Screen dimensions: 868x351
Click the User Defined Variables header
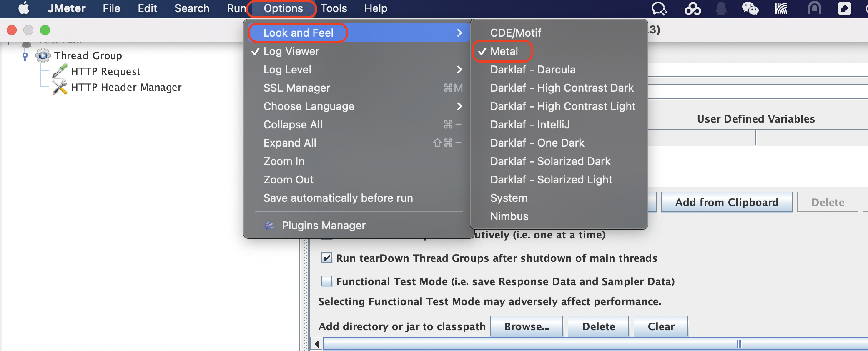click(x=756, y=119)
